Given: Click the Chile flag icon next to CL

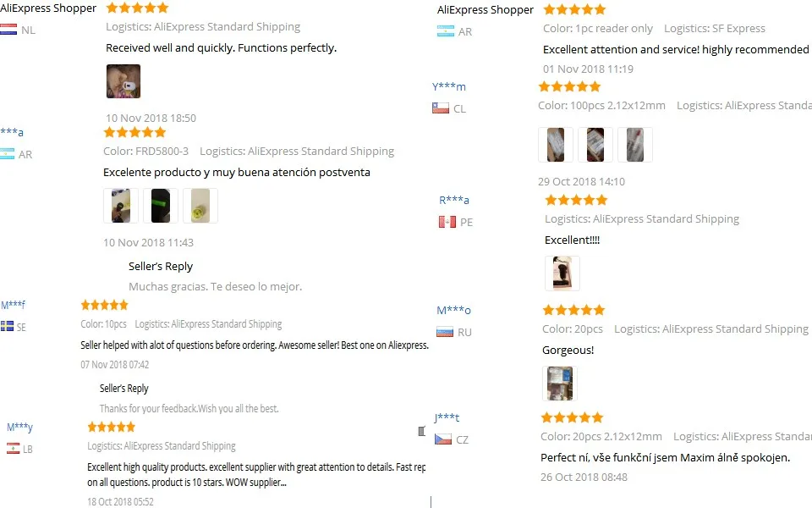Looking at the screenshot, I should [441, 108].
